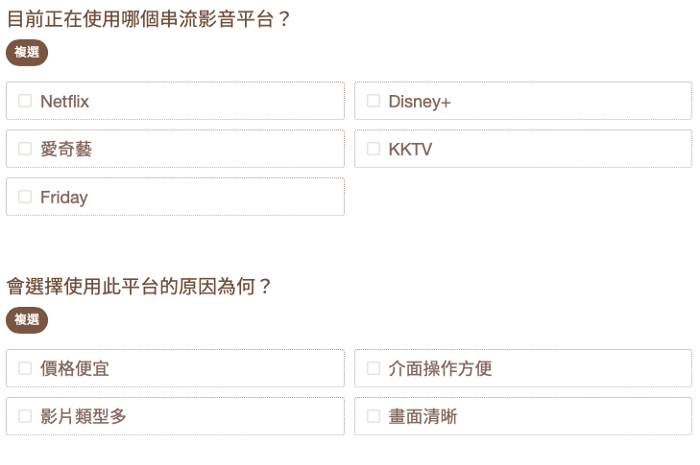Image resolution: width=700 pixels, height=465 pixels.
Task: Click the 影片類型多 label text
Action: click(x=83, y=416)
